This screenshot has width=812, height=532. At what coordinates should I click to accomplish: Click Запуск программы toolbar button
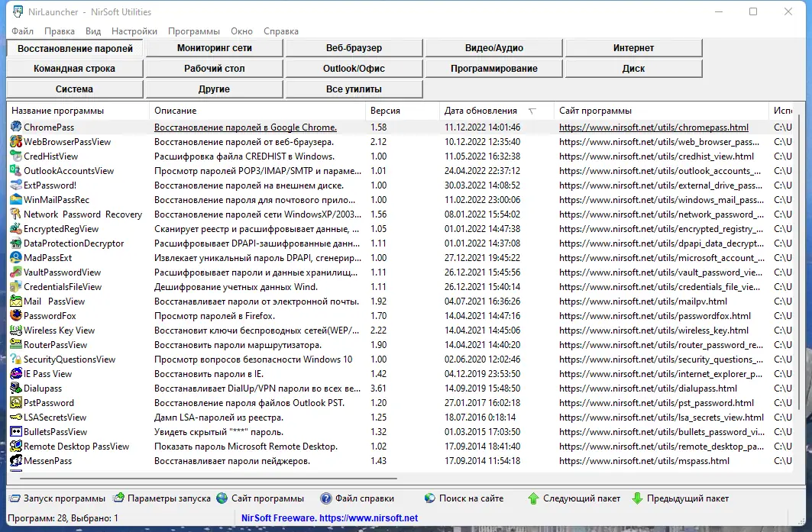tap(57, 498)
